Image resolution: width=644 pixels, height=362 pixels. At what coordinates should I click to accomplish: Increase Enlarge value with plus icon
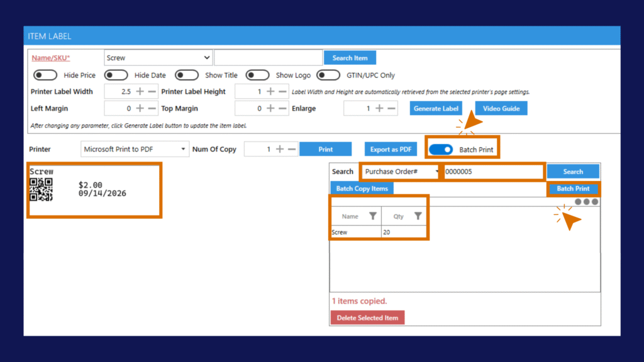(379, 108)
